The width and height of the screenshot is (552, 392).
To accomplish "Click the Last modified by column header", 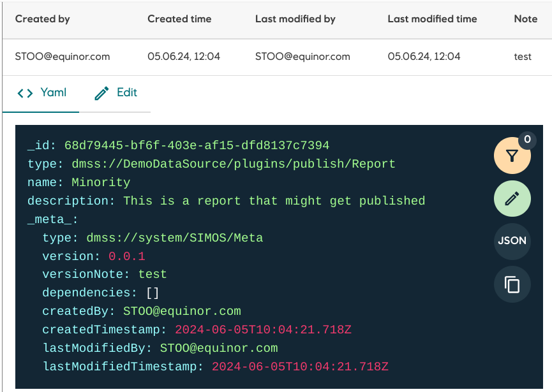I will pyautogui.click(x=295, y=18).
